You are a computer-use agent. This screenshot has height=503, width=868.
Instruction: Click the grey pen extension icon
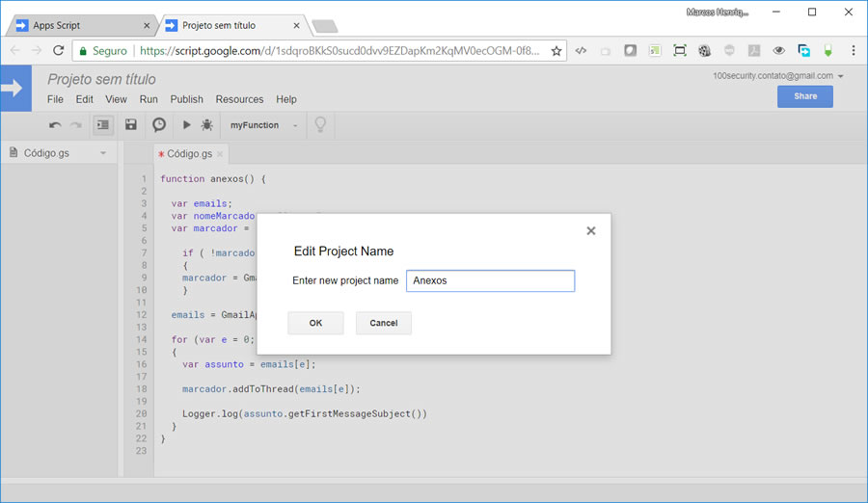click(754, 51)
